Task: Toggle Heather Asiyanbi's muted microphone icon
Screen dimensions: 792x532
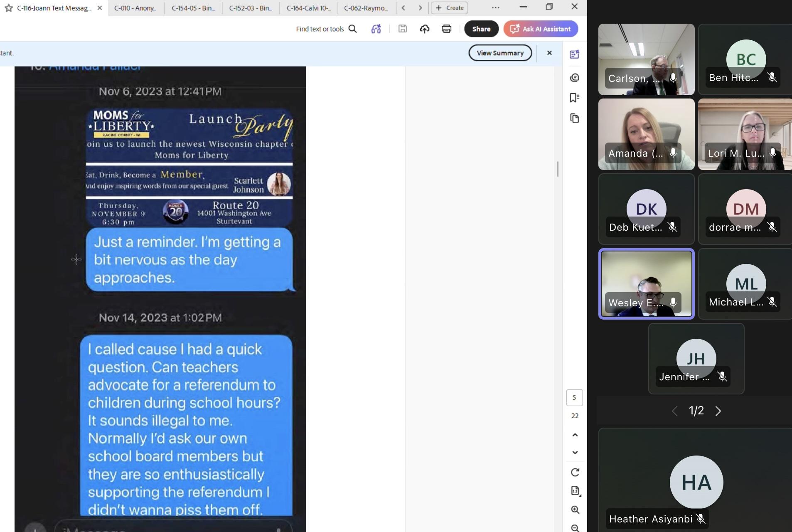Action: (701, 519)
